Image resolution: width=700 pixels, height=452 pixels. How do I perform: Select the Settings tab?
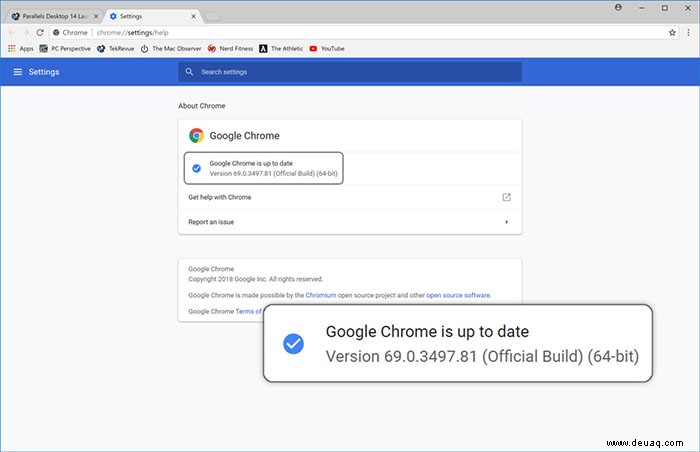(x=152, y=16)
